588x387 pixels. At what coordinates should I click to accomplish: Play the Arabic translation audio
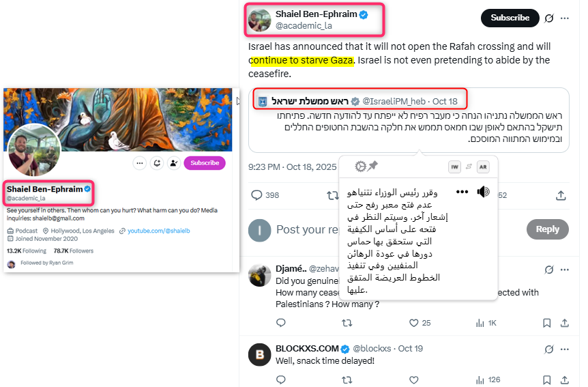click(x=483, y=192)
